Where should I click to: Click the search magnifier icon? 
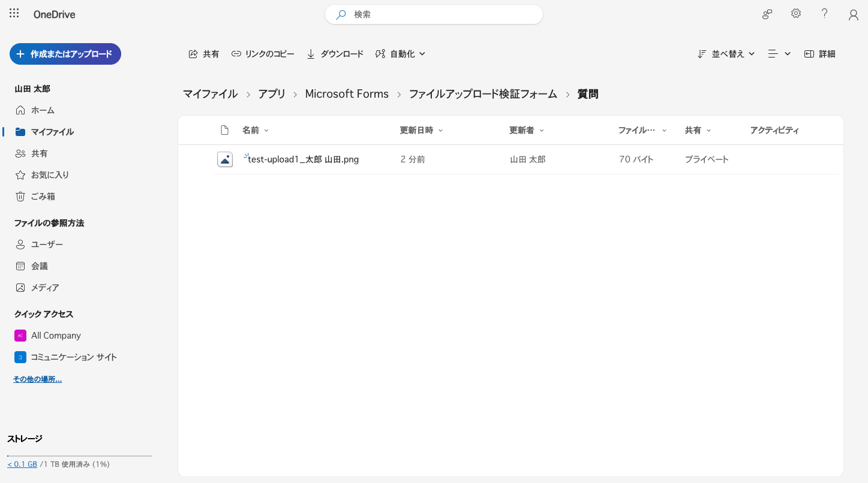(341, 14)
